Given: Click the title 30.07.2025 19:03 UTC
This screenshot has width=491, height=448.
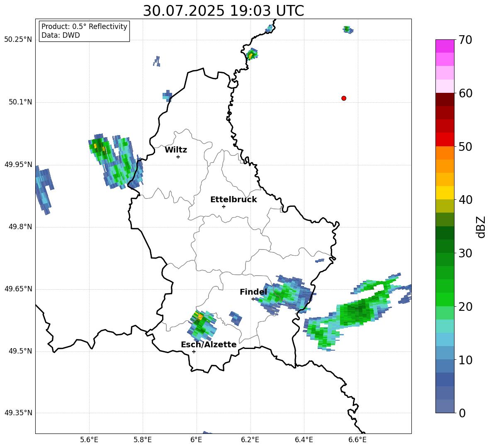Looking at the screenshot, I should point(223,11).
